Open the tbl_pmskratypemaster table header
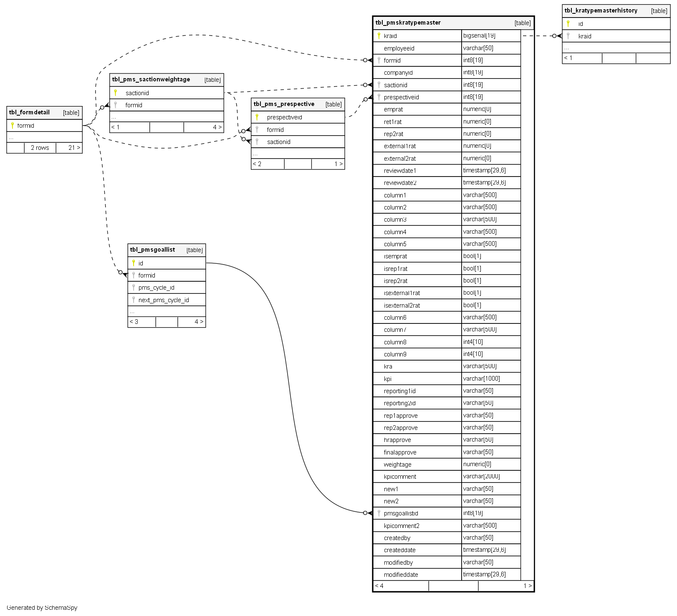The width and height of the screenshot is (677, 616). (408, 23)
